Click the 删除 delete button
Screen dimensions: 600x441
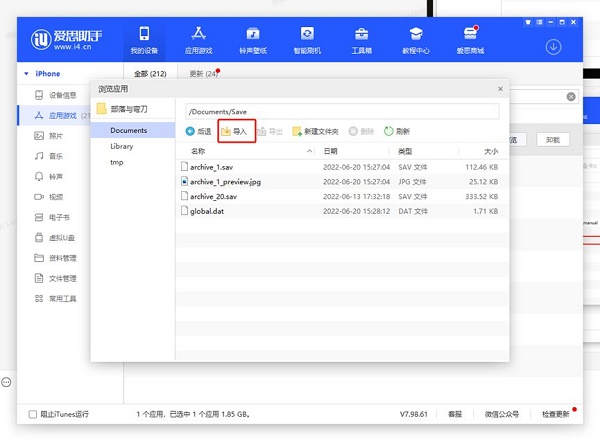click(361, 131)
